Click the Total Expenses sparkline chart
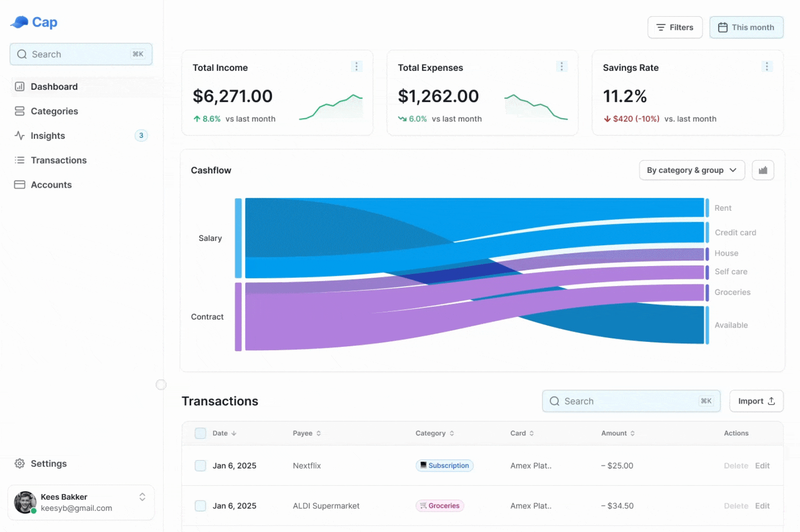 coord(536,107)
